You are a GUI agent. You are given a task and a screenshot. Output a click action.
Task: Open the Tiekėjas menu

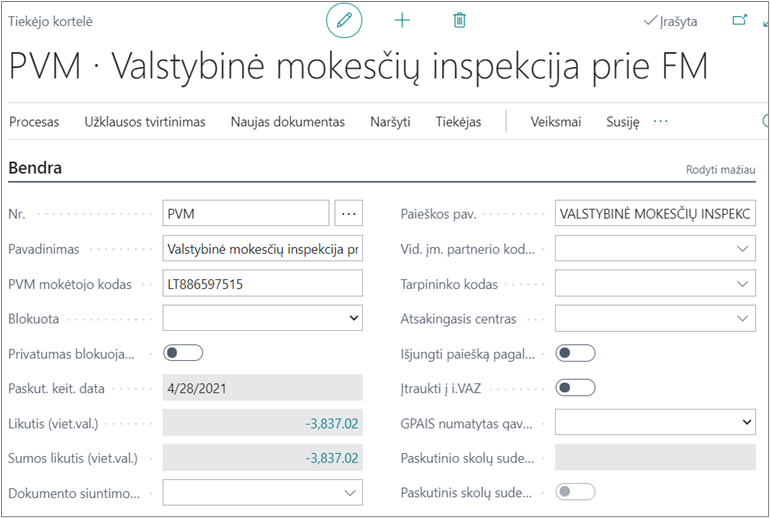pyautogui.click(x=459, y=122)
